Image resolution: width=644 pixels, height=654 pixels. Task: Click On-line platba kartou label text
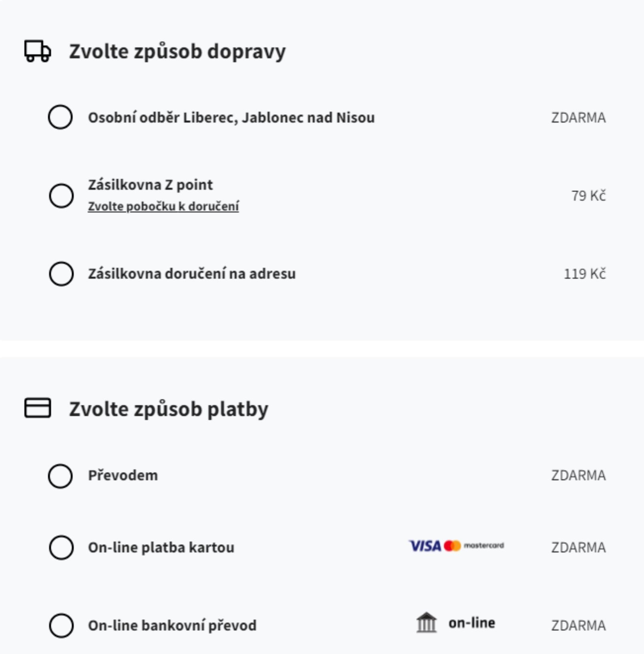(x=161, y=547)
